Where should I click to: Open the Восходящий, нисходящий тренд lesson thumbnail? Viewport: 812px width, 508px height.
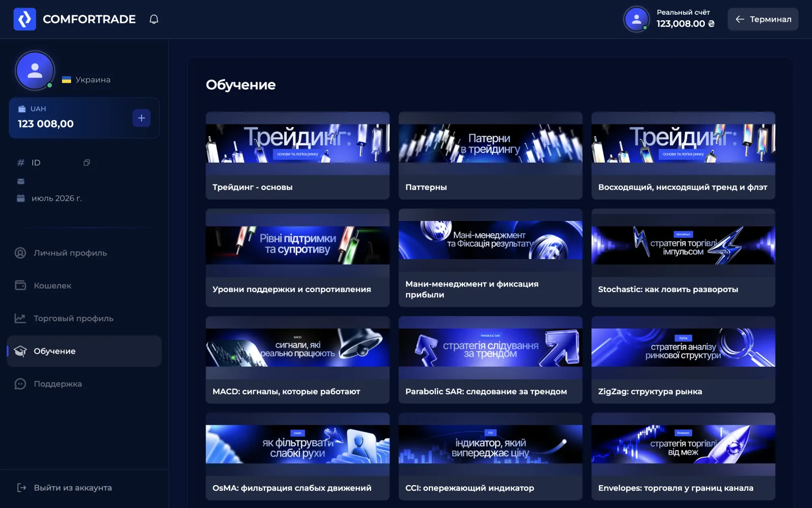(x=683, y=144)
